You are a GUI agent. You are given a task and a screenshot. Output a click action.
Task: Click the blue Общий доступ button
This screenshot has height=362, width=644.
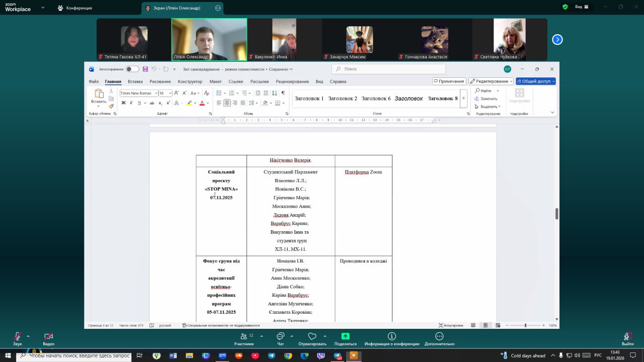click(x=535, y=81)
